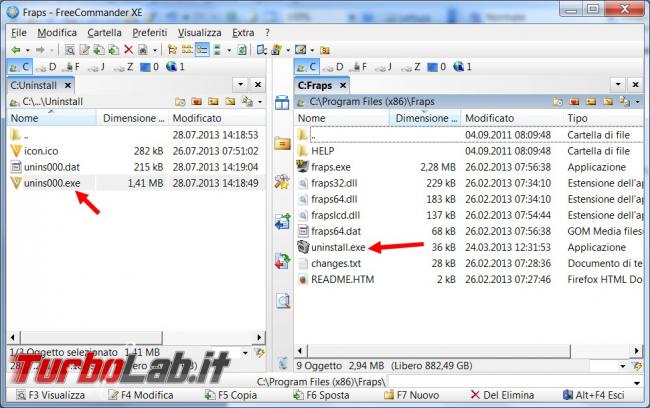This screenshot has height=408, width=650.
Task: Open the right panel tab list dropdown arrow
Action: point(618,85)
